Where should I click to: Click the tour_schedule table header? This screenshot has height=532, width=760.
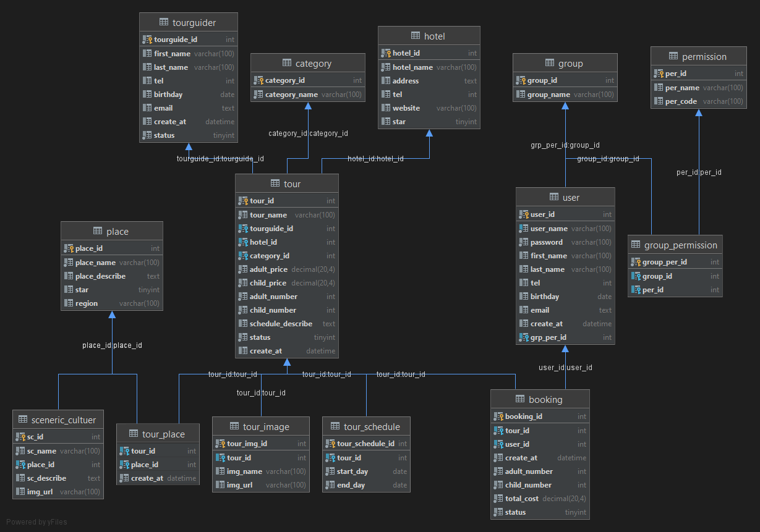tap(366, 426)
